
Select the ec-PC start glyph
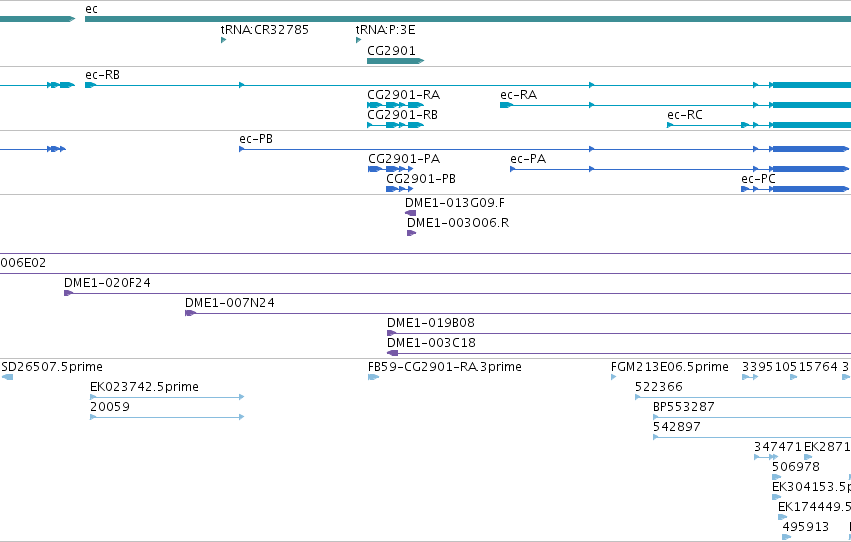(x=745, y=189)
